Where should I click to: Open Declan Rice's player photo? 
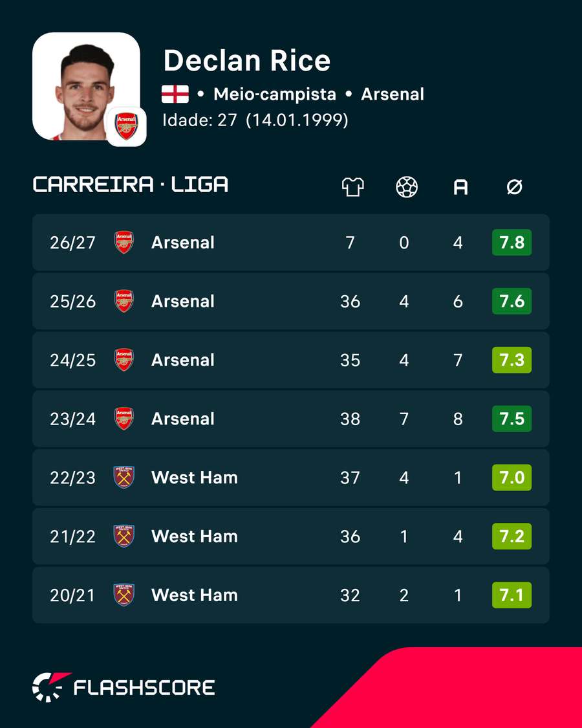(x=86, y=86)
